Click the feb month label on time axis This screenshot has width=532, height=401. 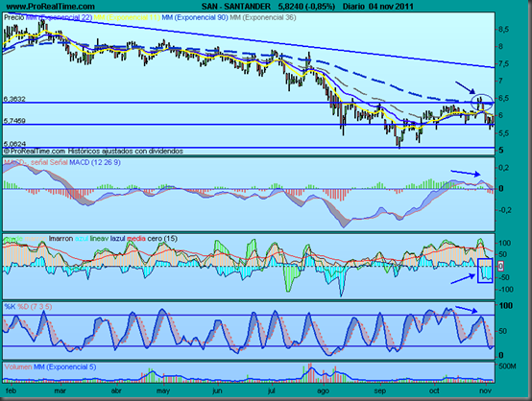click(12, 390)
